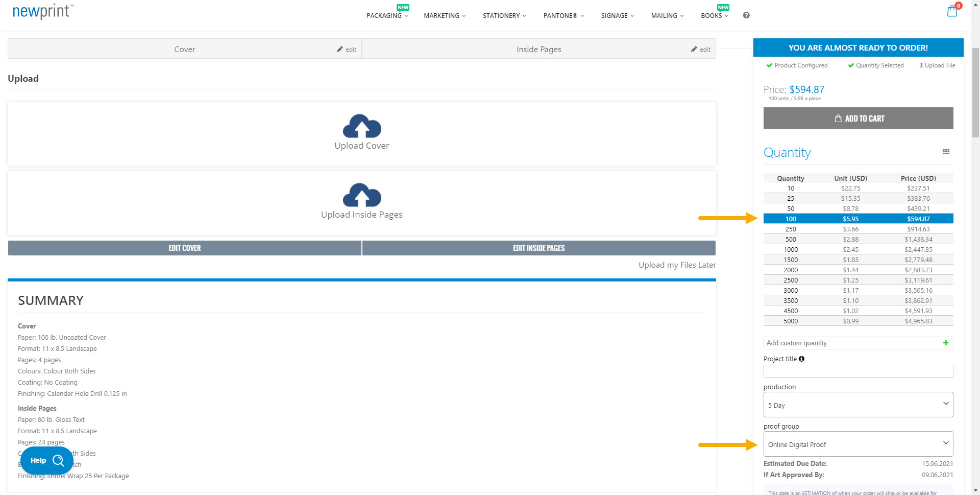Open the Mailing menu
Image resolution: width=980 pixels, height=495 pixels.
pyautogui.click(x=667, y=16)
